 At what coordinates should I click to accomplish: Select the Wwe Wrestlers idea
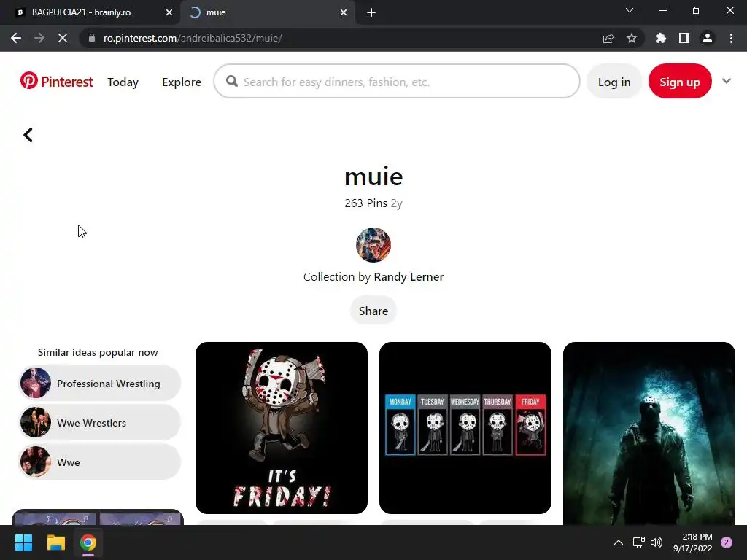[x=99, y=423]
